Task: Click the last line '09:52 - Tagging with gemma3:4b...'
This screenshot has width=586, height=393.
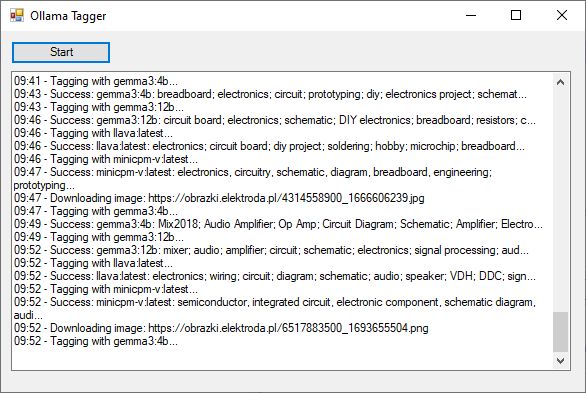Action: pos(96,341)
